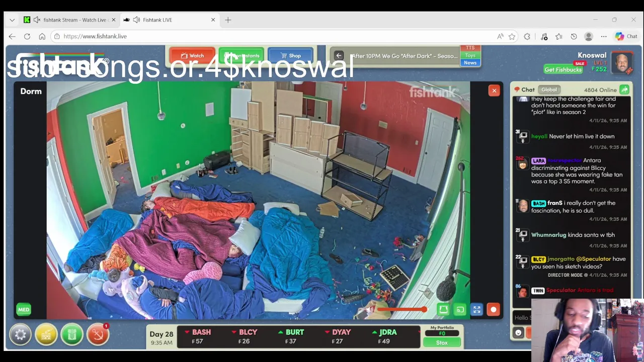Screen dimensions: 644x362
Task: Click the heyall username in chat
Action: tap(539, 136)
